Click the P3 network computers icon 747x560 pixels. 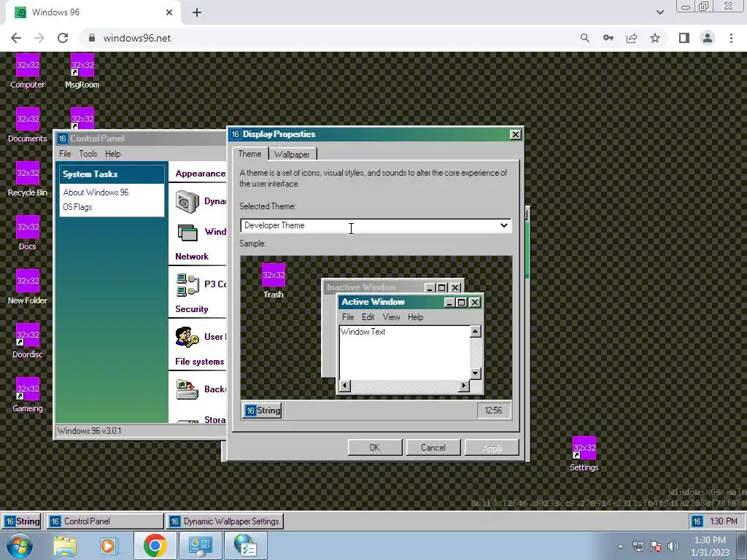tap(187, 285)
